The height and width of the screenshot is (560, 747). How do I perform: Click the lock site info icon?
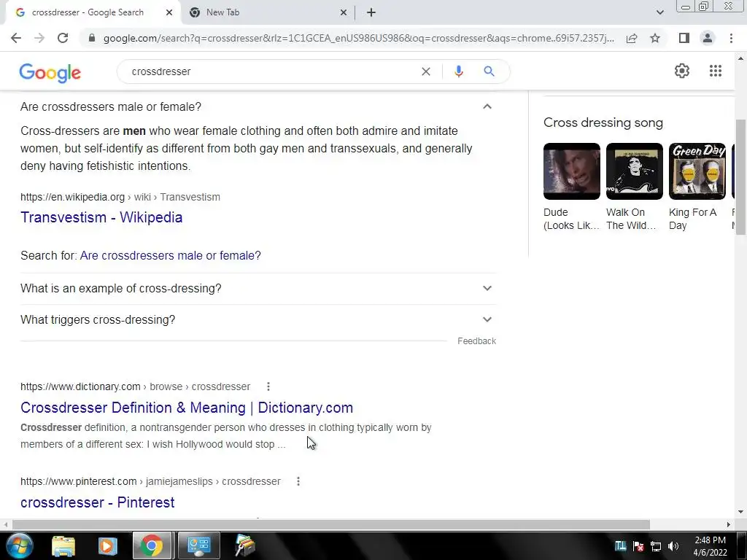tap(92, 38)
